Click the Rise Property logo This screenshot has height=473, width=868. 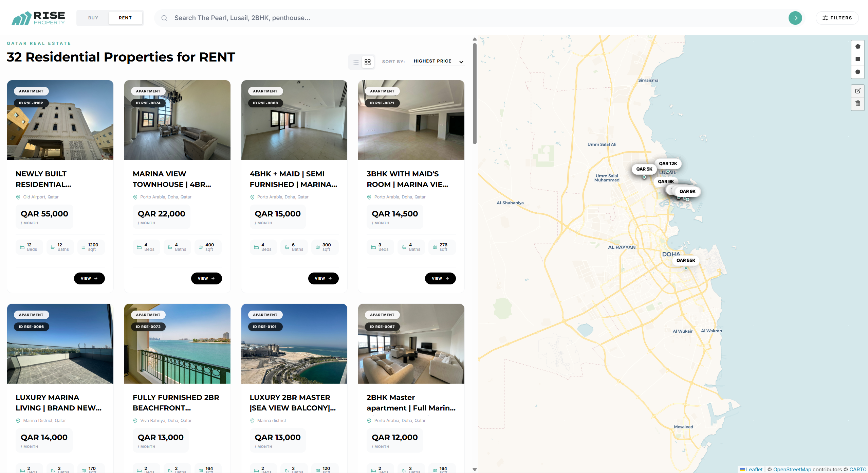pyautogui.click(x=38, y=18)
